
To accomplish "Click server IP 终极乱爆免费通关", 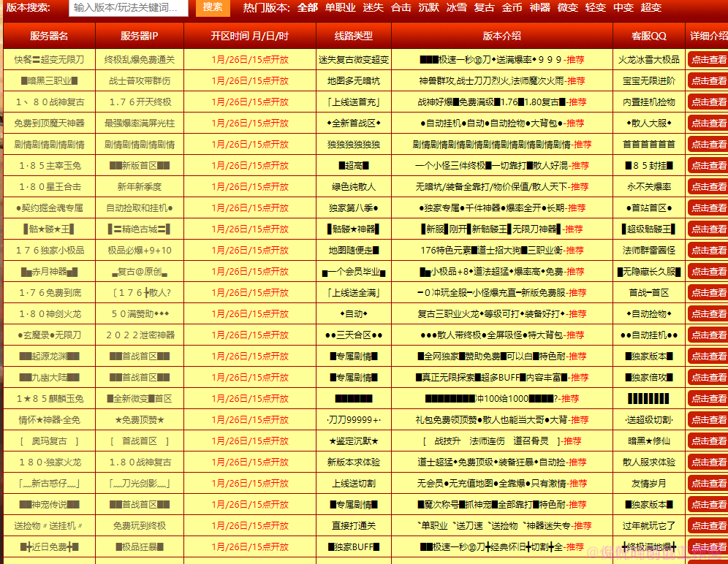I will 140,59.
